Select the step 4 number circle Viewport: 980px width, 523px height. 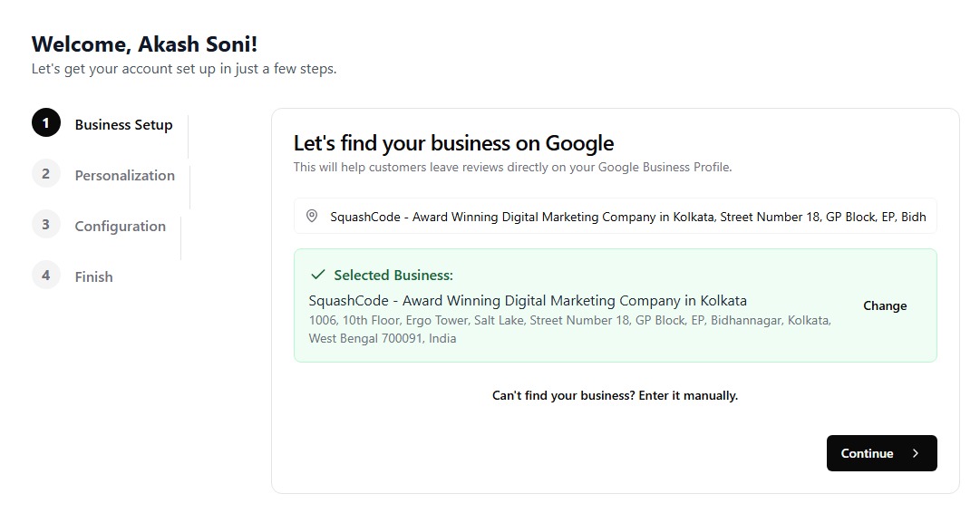[x=46, y=275]
